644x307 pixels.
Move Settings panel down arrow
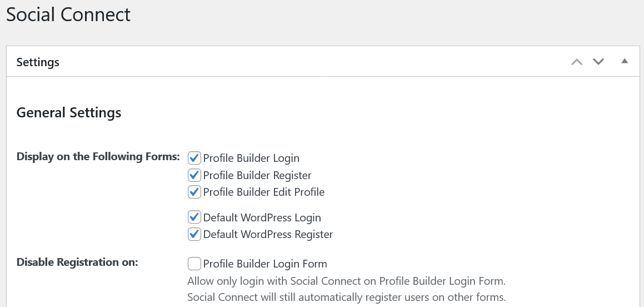coord(598,62)
